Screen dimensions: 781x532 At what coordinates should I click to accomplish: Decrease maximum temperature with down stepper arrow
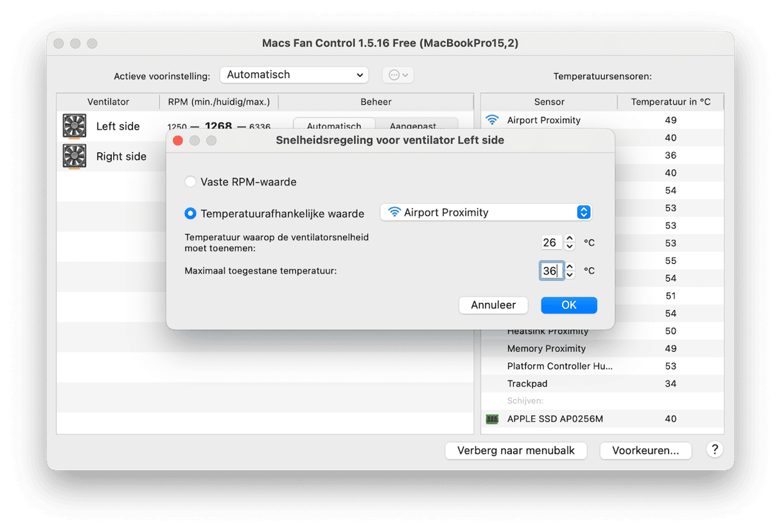pyautogui.click(x=569, y=275)
